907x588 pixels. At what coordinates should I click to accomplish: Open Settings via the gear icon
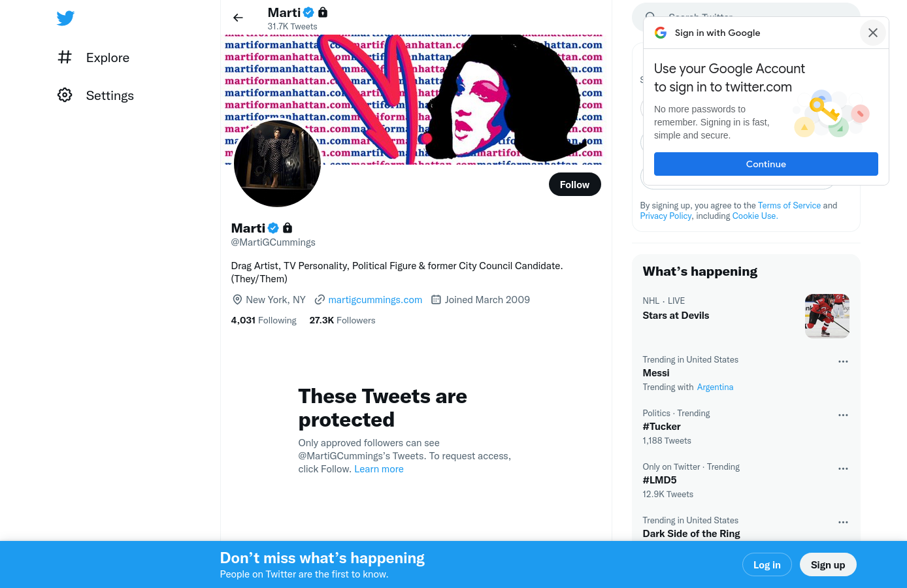(x=65, y=95)
